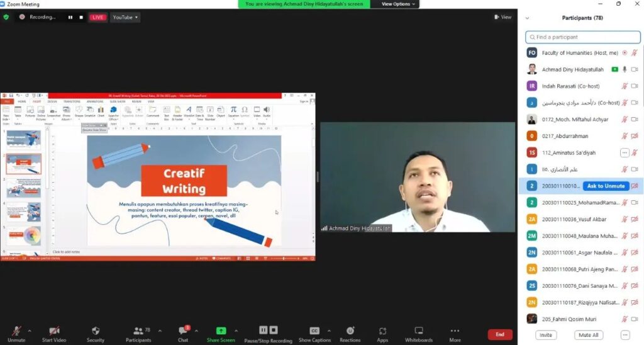Open the Apps icon in toolbar

click(382, 331)
